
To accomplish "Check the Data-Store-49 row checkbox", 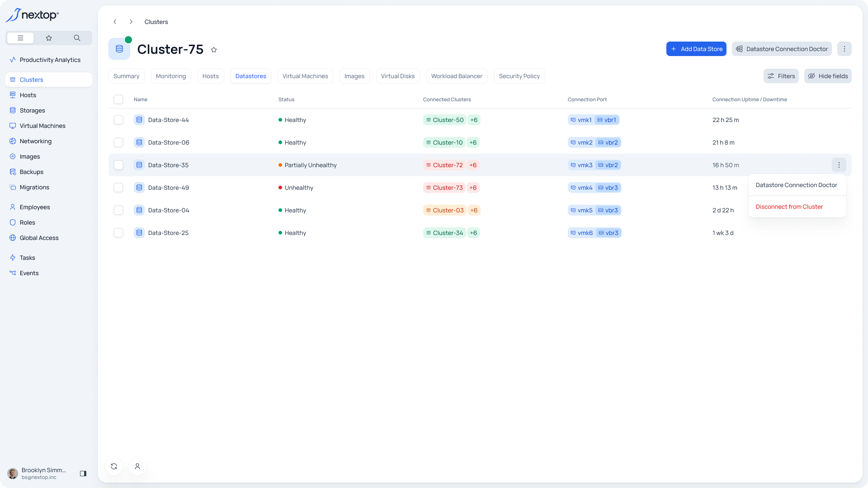I will [x=118, y=188].
